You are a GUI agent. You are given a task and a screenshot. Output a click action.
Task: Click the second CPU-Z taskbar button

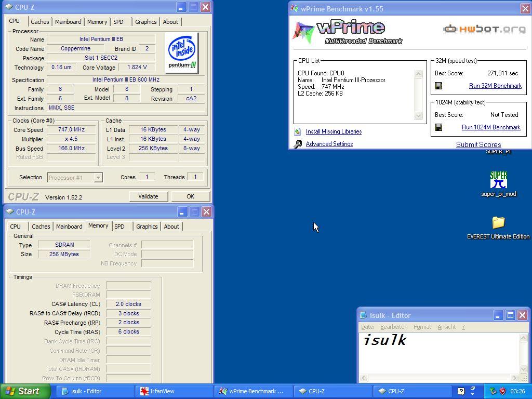click(x=412, y=391)
